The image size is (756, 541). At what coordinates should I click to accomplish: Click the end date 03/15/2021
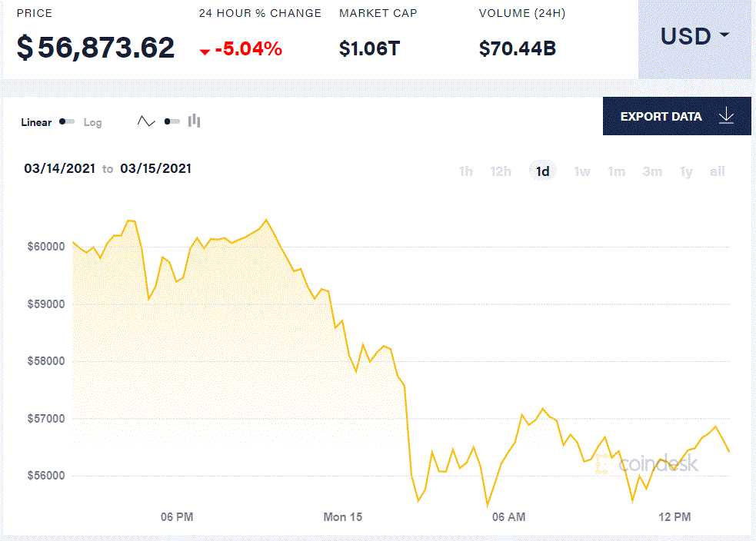156,168
